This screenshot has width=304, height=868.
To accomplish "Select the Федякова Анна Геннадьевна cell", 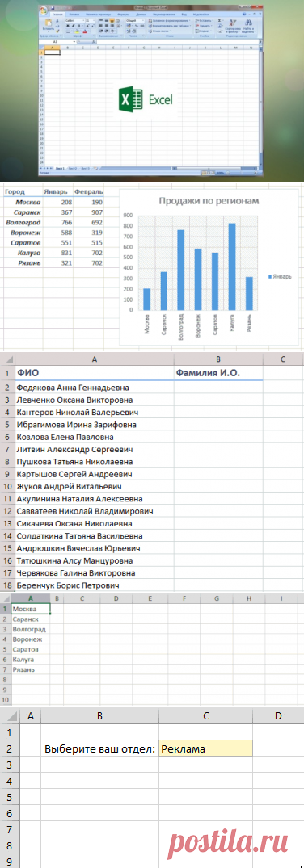I will [95, 388].
